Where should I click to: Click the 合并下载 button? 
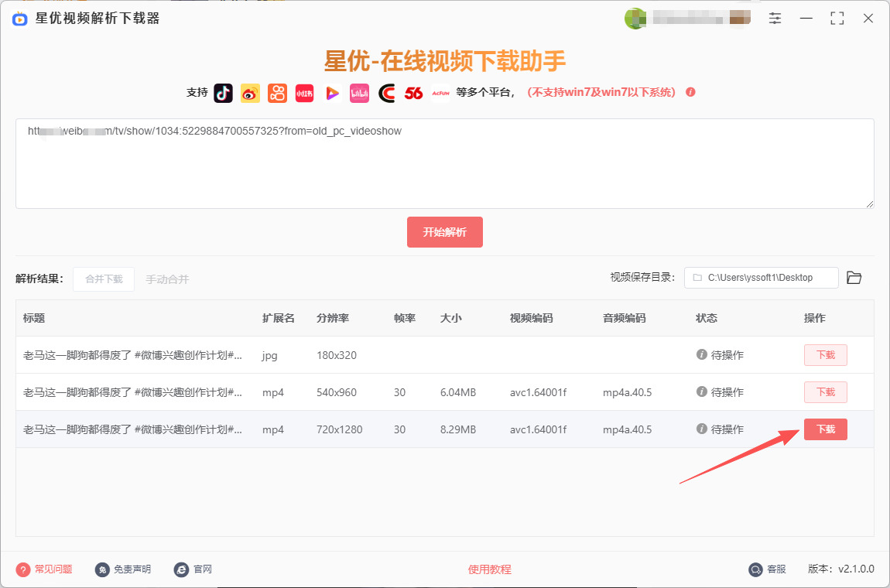click(x=104, y=279)
